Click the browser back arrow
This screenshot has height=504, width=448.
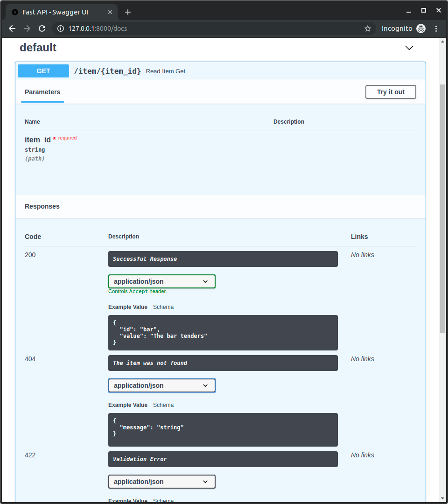[x=12, y=28]
